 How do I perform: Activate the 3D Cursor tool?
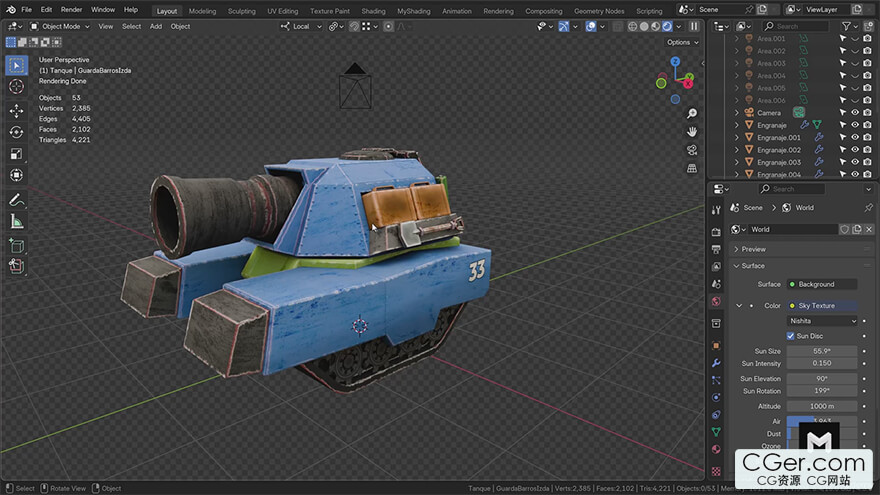click(x=16, y=87)
